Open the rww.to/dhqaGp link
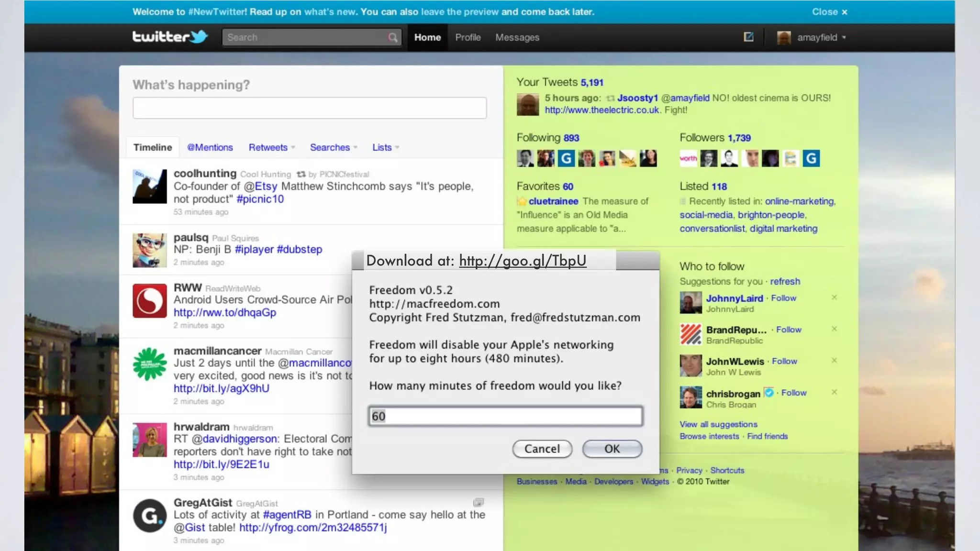Image resolution: width=980 pixels, height=551 pixels. [225, 312]
